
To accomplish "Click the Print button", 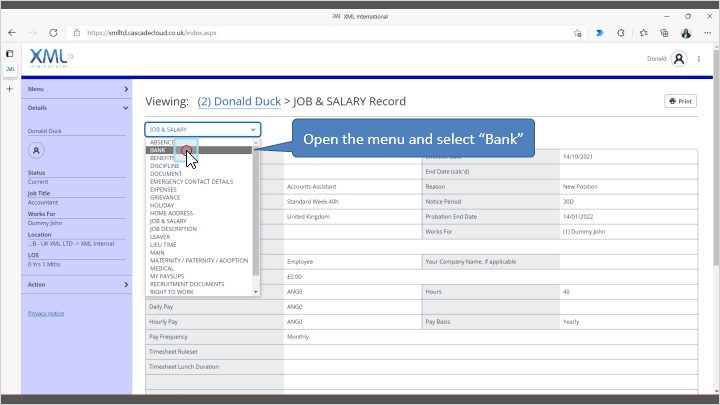I will (681, 101).
